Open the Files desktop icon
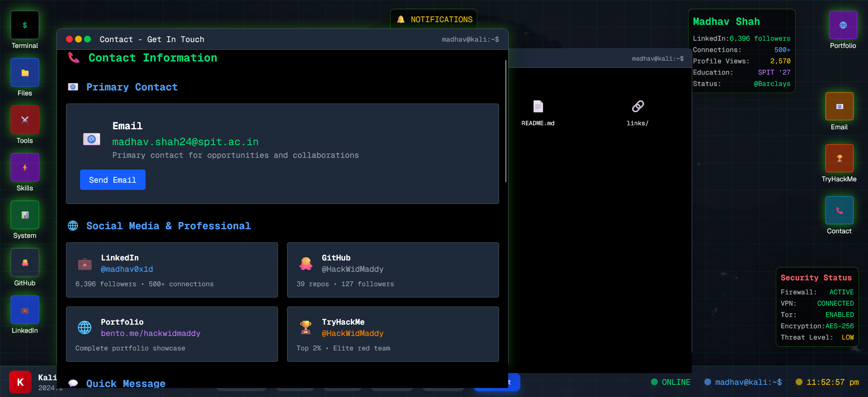Image resolution: width=868 pixels, height=397 pixels. click(25, 72)
